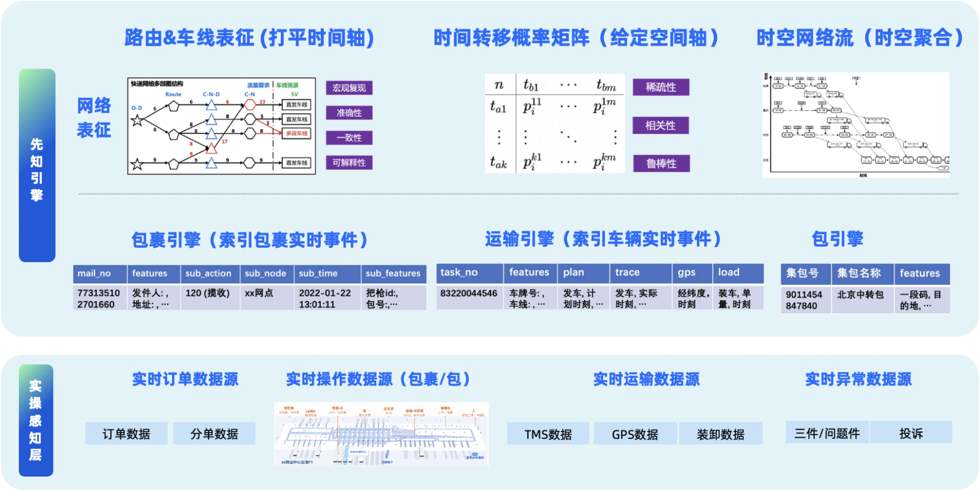Image resolution: width=980 pixels, height=491 pixels.
Task: Select the 集包名称 column header
Action: point(859,274)
